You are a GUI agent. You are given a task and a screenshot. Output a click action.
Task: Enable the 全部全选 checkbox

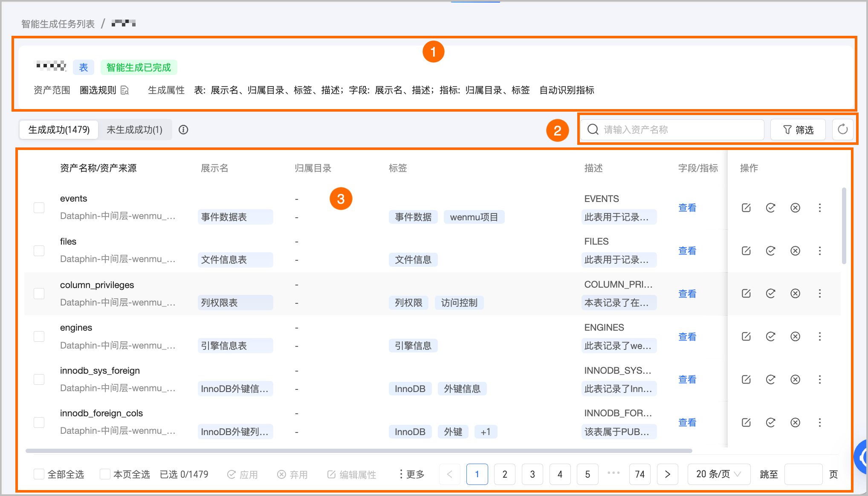click(x=39, y=474)
